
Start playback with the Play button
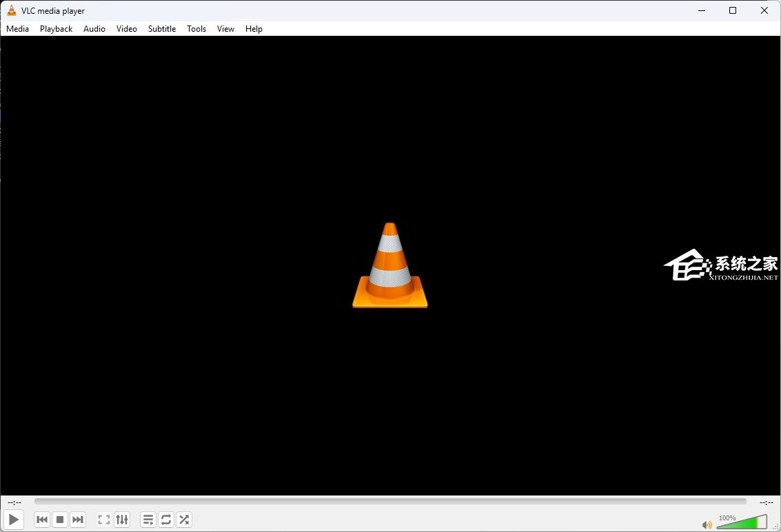click(14, 520)
